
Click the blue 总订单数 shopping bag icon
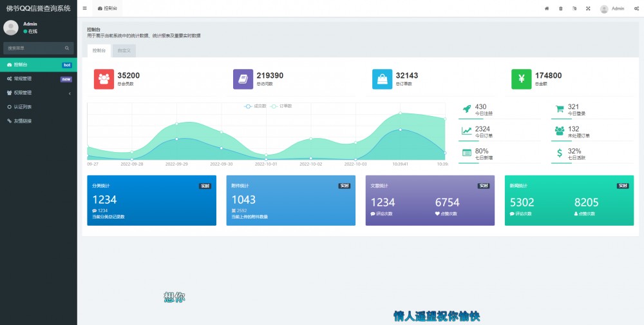382,79
